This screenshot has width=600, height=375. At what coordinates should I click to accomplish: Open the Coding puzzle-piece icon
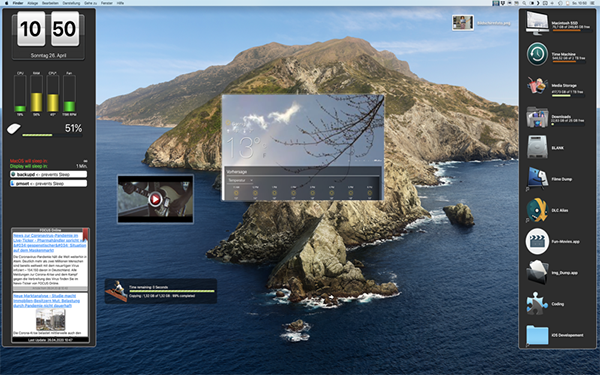point(537,304)
